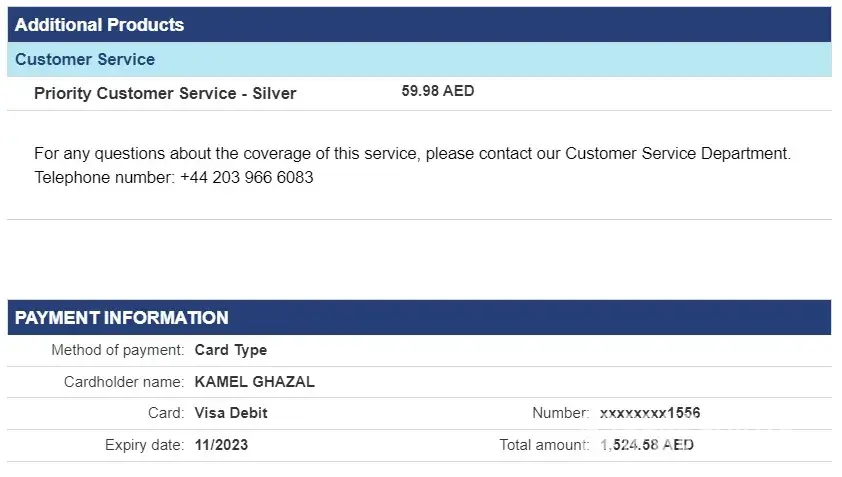Viewport: 842px width, 477px height.
Task: Click the Method of payment label
Action: (117, 350)
